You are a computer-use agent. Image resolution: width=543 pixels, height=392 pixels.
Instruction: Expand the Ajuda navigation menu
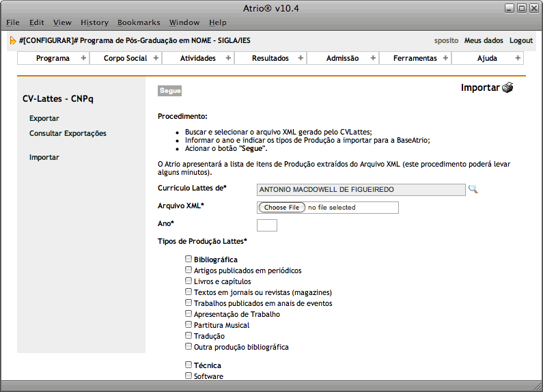click(487, 58)
